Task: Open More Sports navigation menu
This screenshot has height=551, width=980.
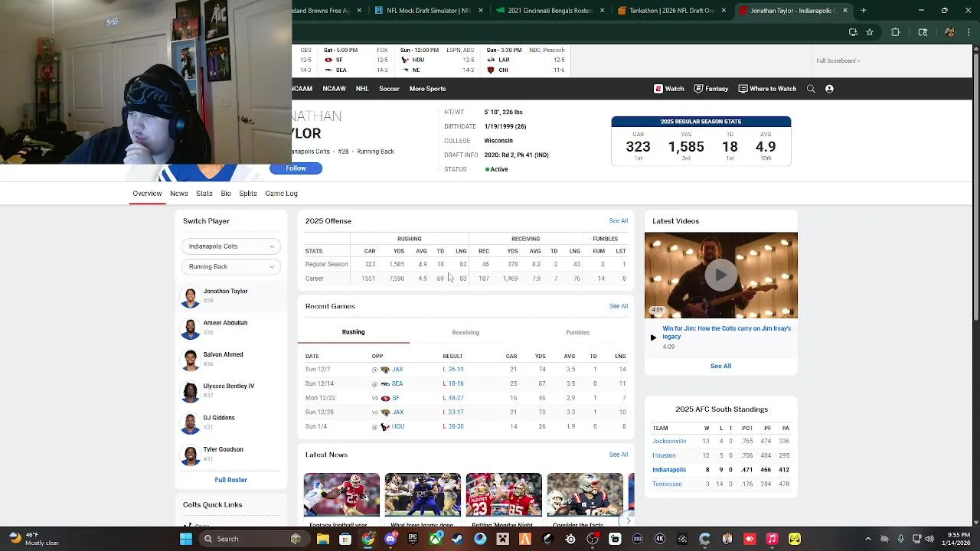Action: click(427, 89)
